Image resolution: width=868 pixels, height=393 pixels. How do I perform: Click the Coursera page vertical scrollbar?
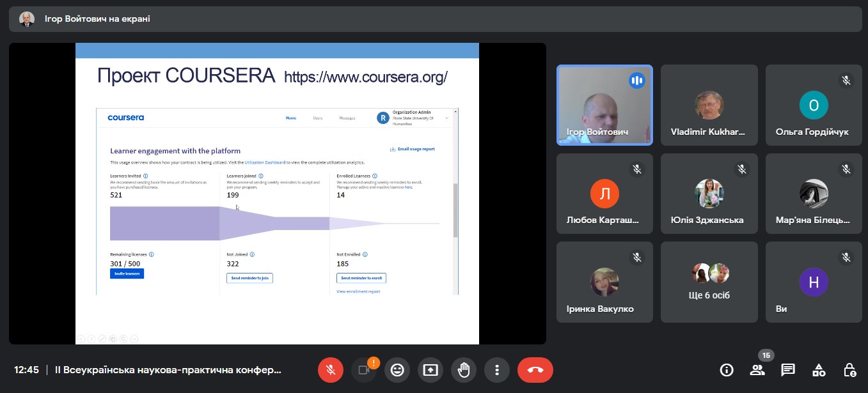455,211
